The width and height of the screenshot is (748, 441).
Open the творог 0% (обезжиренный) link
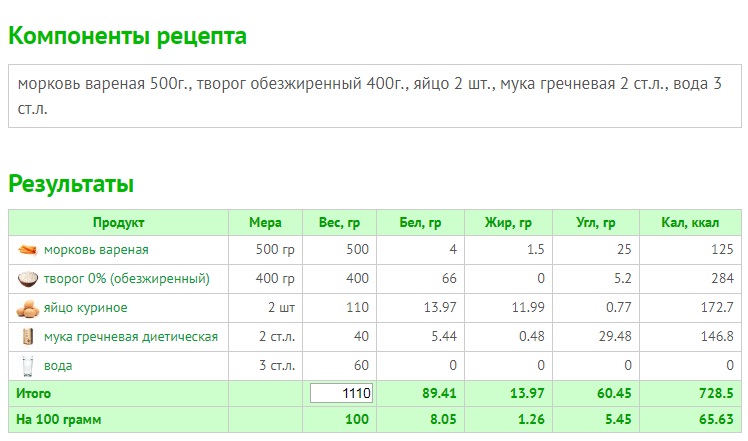click(x=126, y=278)
